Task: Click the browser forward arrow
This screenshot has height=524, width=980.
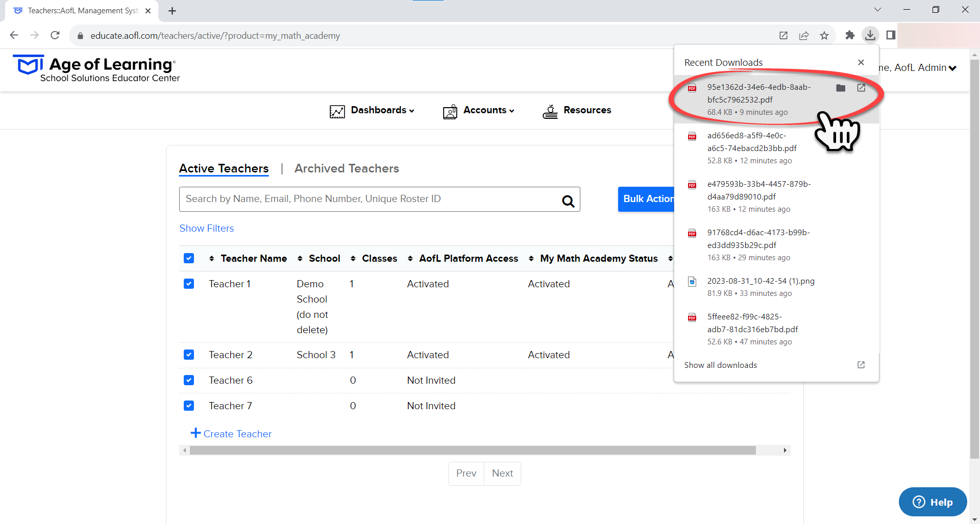Action: [34, 35]
